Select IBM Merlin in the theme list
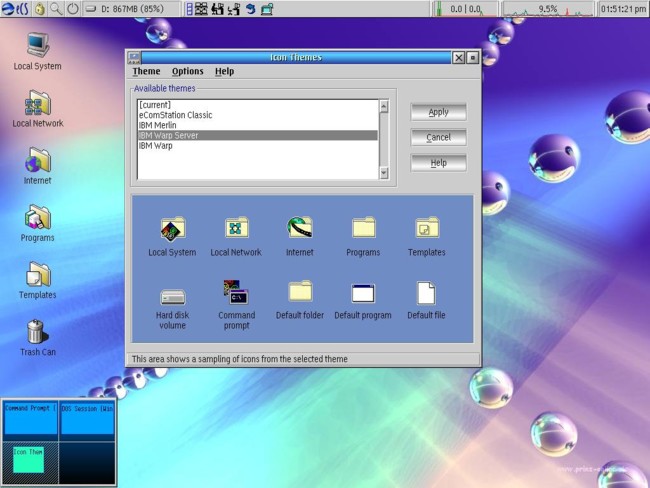 (x=258, y=125)
